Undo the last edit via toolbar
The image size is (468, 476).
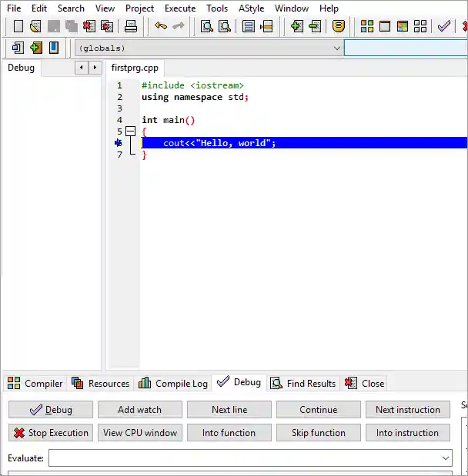(161, 26)
